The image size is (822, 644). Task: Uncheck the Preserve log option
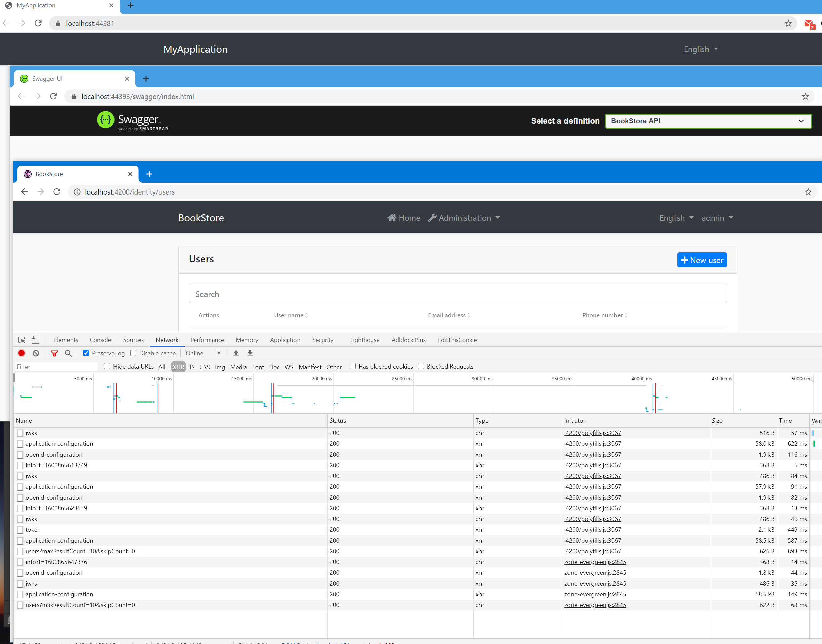click(86, 353)
